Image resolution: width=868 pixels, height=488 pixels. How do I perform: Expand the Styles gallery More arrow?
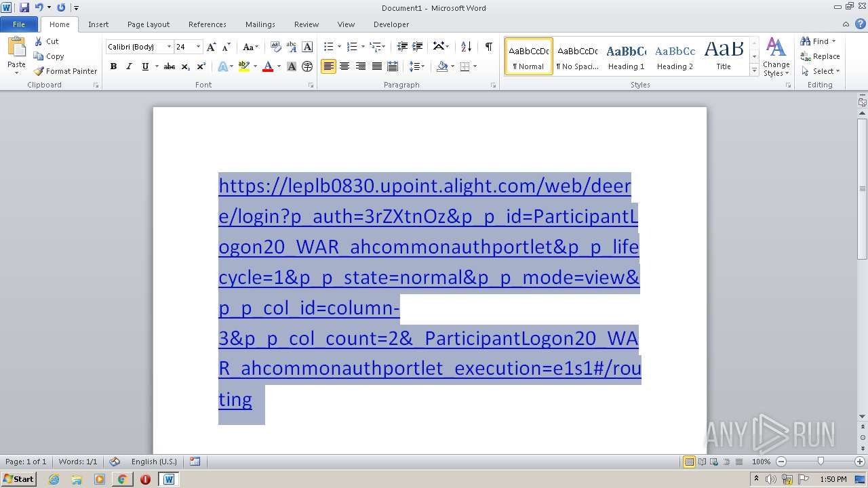click(754, 70)
